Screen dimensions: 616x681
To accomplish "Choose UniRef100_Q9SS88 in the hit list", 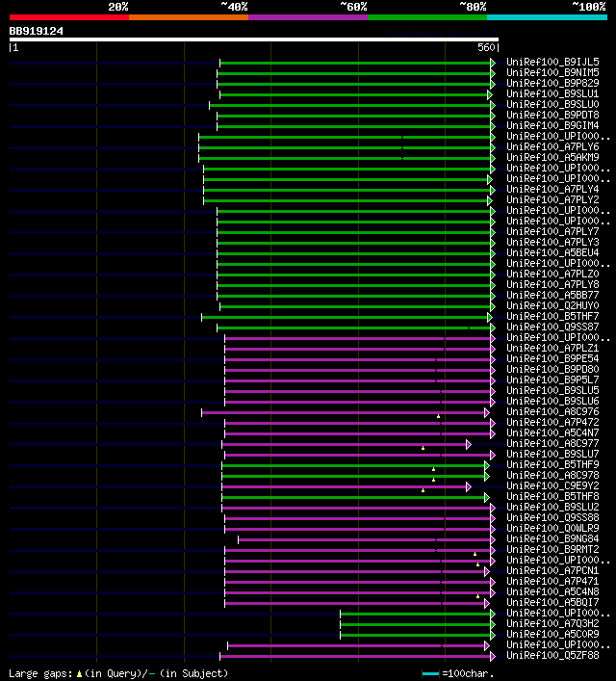I will [552, 517].
